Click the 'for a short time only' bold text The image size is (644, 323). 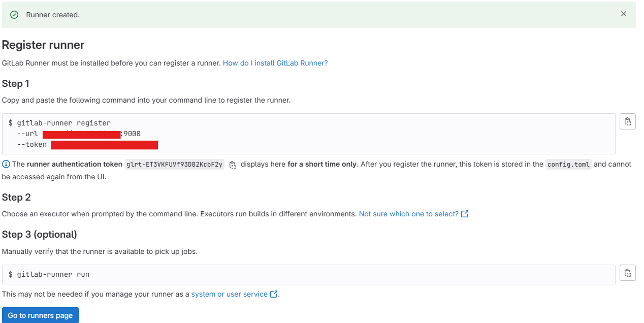322,164
